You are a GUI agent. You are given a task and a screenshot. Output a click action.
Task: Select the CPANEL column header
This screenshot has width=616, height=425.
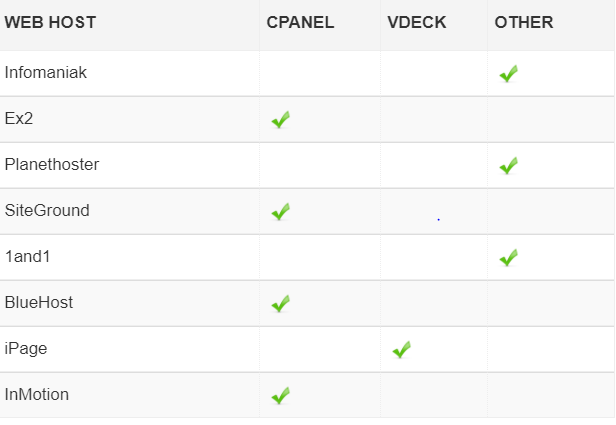(301, 22)
